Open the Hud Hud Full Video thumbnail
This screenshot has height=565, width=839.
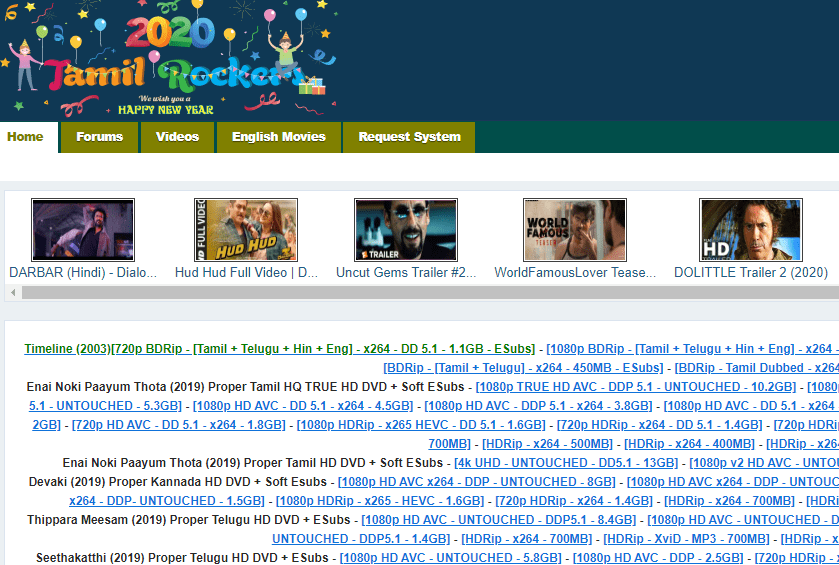pos(246,230)
